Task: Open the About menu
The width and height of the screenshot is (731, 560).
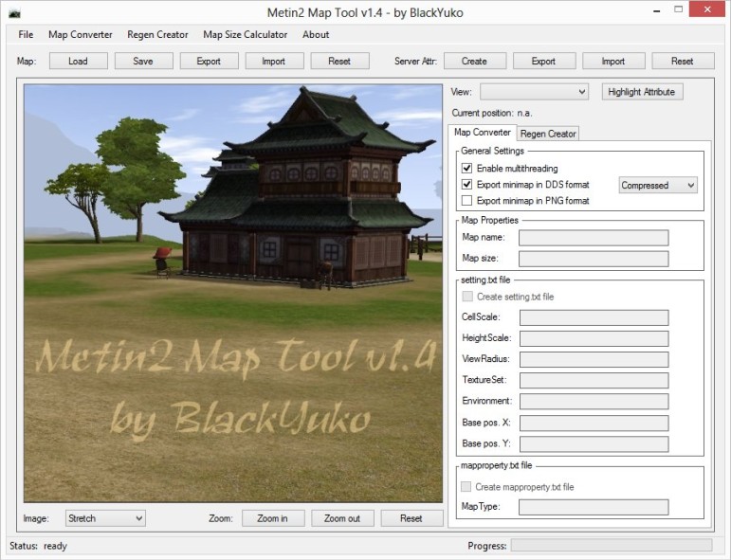Action: tap(316, 34)
